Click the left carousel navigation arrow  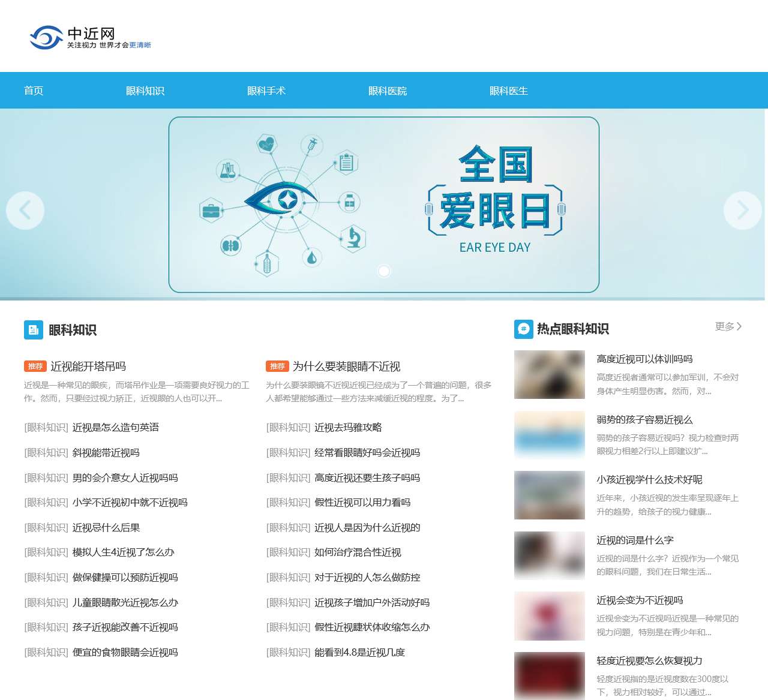(x=25, y=210)
